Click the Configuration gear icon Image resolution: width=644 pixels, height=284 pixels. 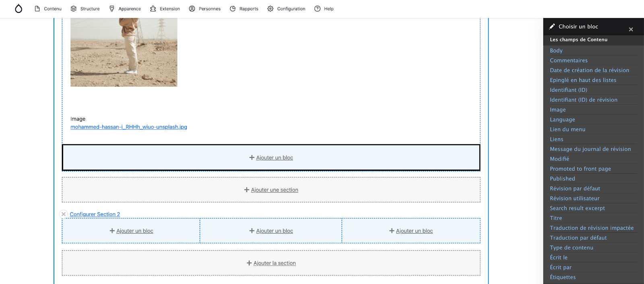click(x=270, y=9)
